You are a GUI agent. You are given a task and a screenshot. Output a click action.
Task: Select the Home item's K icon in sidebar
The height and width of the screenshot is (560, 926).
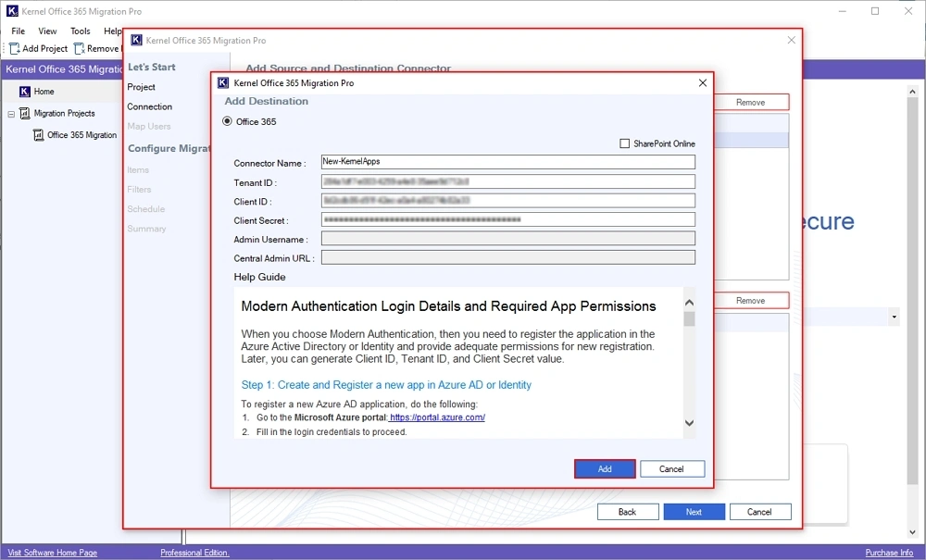tap(23, 91)
